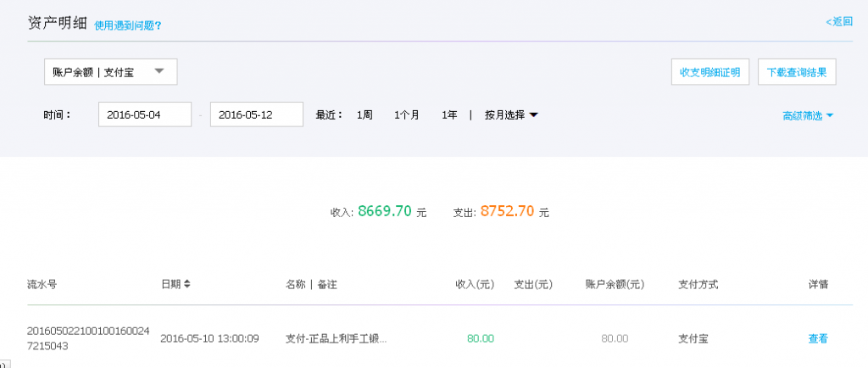Click the 名称 | 备注 column header
This screenshot has height=368, width=868.
click(318, 284)
